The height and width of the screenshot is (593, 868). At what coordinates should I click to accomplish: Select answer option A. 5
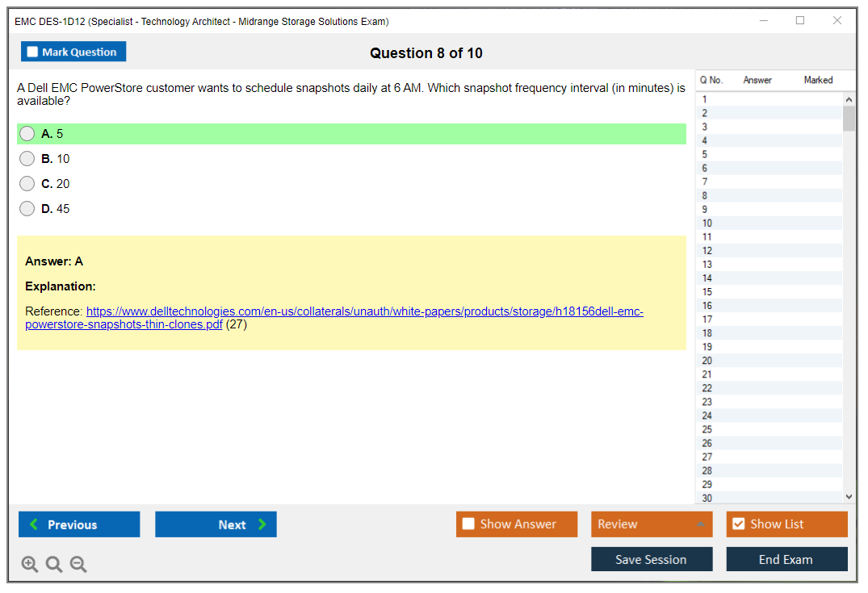pos(27,134)
